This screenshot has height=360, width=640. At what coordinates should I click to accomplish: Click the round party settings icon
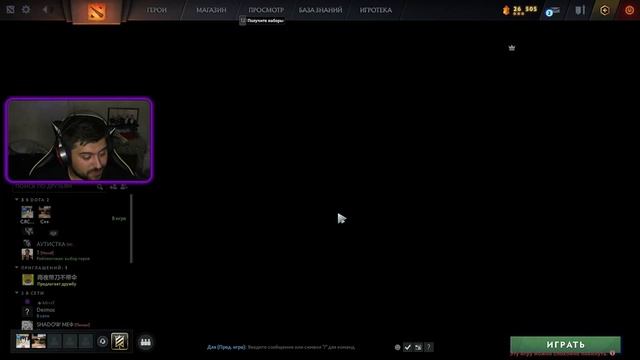pos(102,341)
